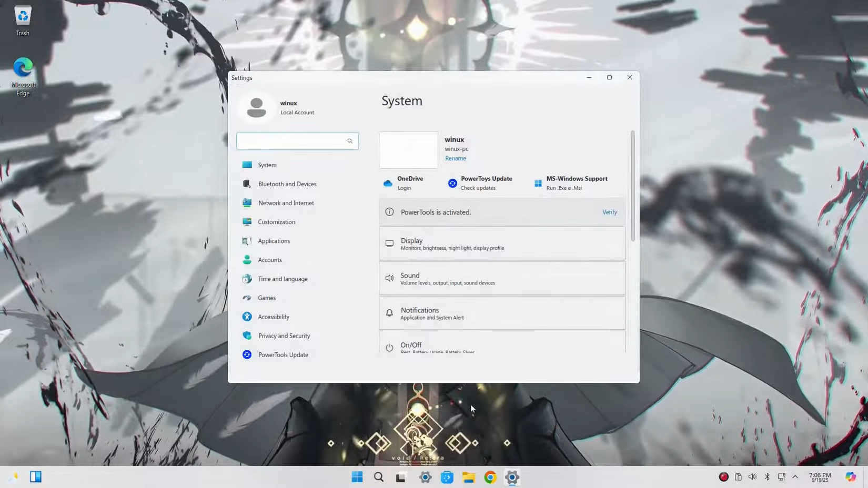Open the Games section
The height and width of the screenshot is (488, 868).
267,297
